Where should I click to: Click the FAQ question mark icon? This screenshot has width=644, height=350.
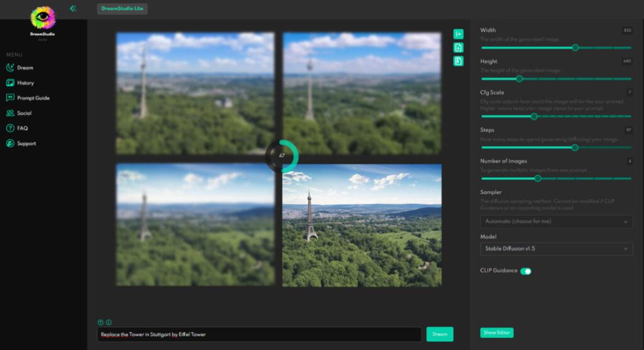(x=10, y=128)
